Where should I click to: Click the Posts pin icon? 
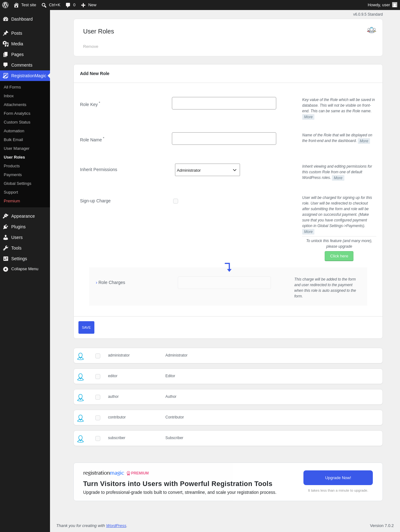[6, 33]
